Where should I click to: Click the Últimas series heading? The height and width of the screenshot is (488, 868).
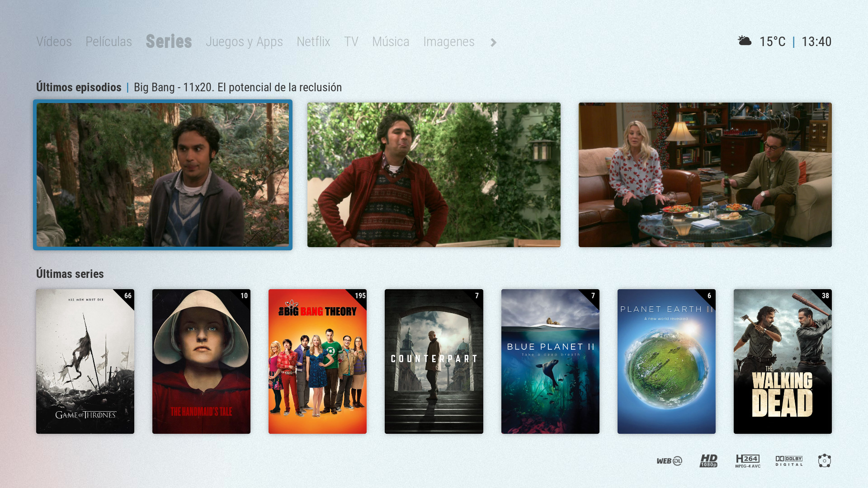point(70,274)
